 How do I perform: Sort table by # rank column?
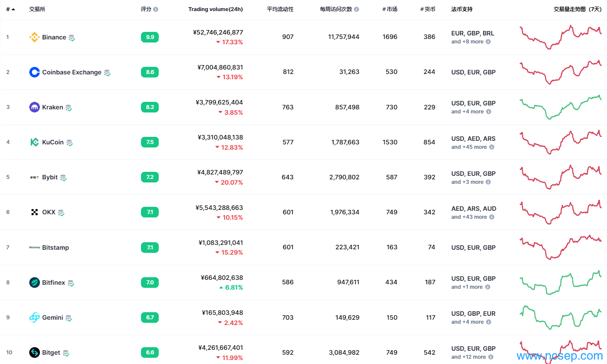(11, 9)
